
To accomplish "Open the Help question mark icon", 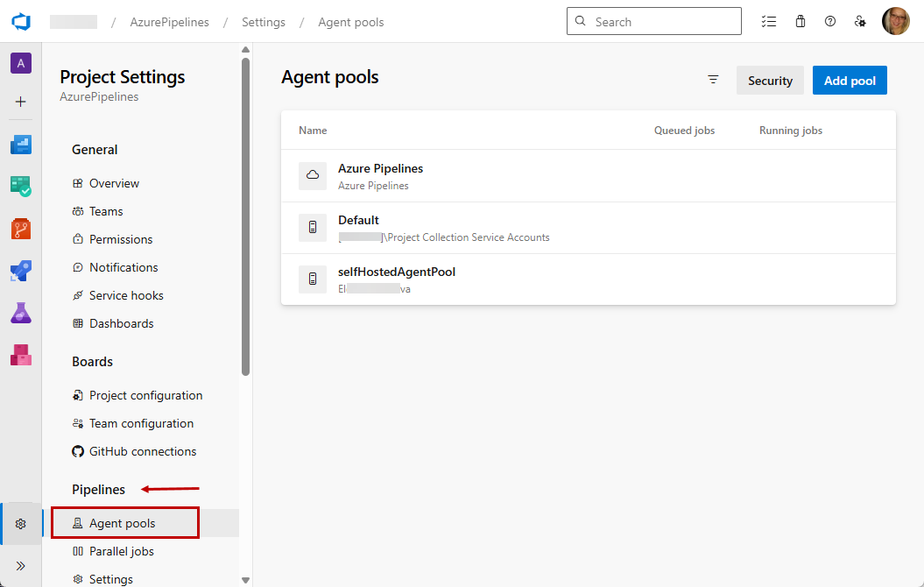I will coord(830,22).
